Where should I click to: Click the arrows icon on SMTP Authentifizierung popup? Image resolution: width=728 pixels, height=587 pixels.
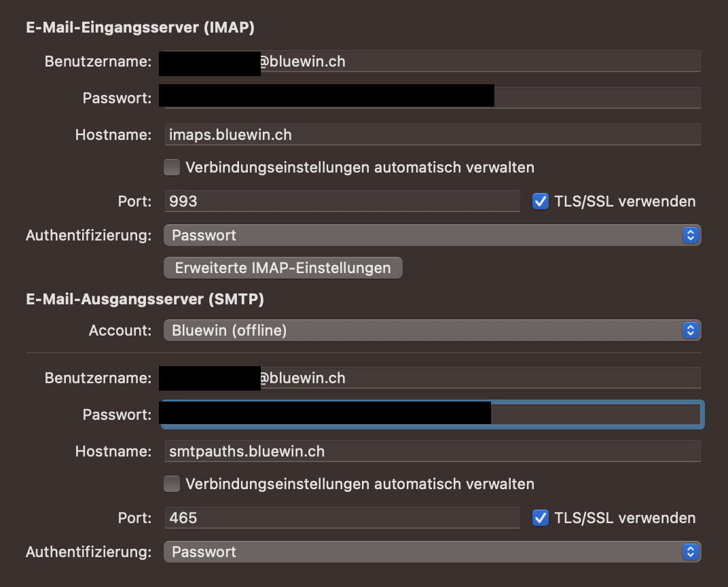tap(692, 552)
